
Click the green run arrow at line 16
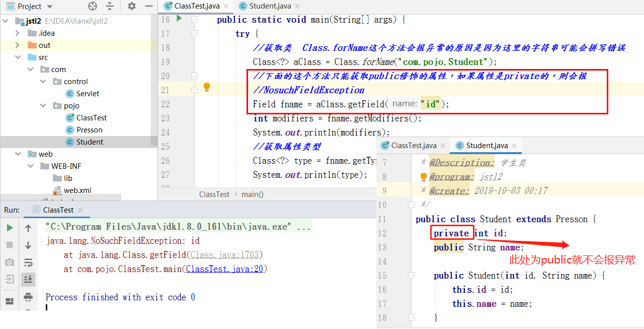click(x=179, y=19)
